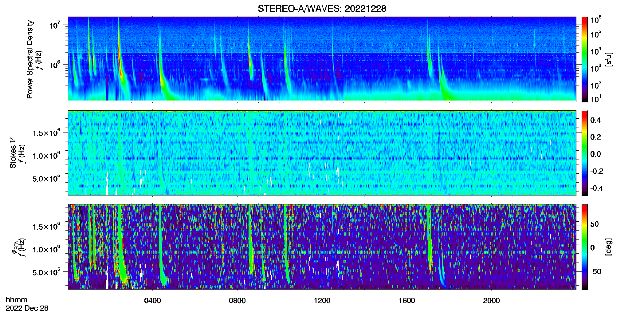Click the 0800 time tick label

[x=237, y=301]
